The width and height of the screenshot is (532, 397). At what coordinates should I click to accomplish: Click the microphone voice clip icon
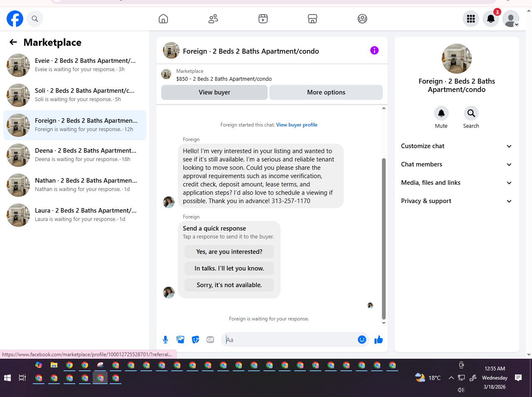pos(165,340)
